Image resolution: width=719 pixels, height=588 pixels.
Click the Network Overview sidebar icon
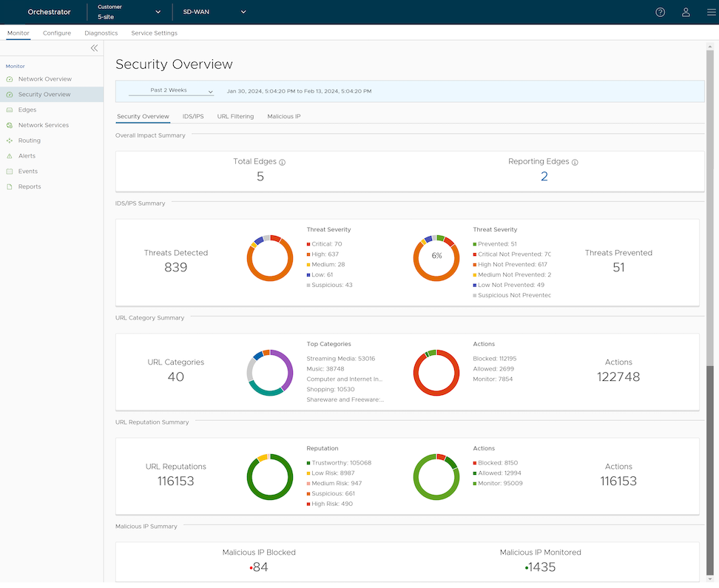(x=10, y=79)
